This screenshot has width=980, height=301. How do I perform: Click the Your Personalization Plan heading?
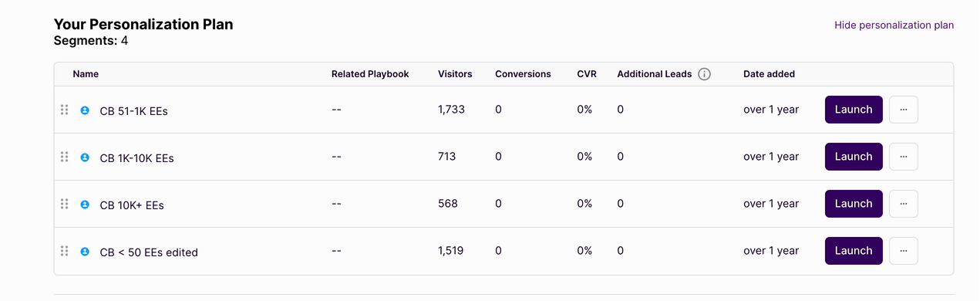[x=143, y=25]
